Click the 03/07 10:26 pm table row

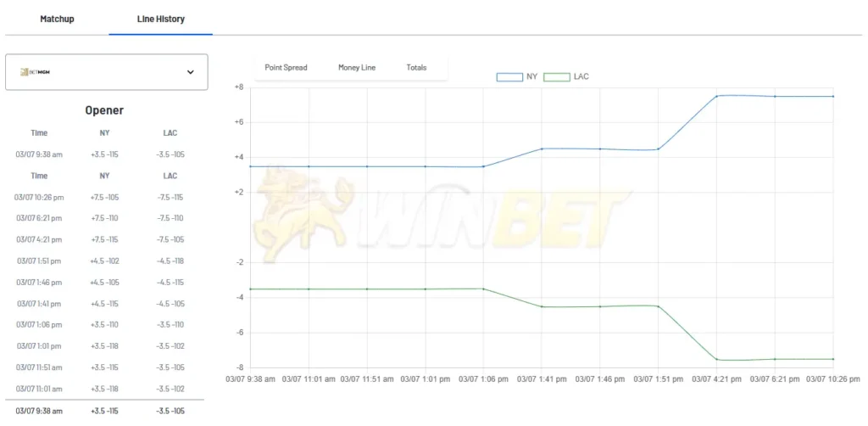tap(104, 197)
